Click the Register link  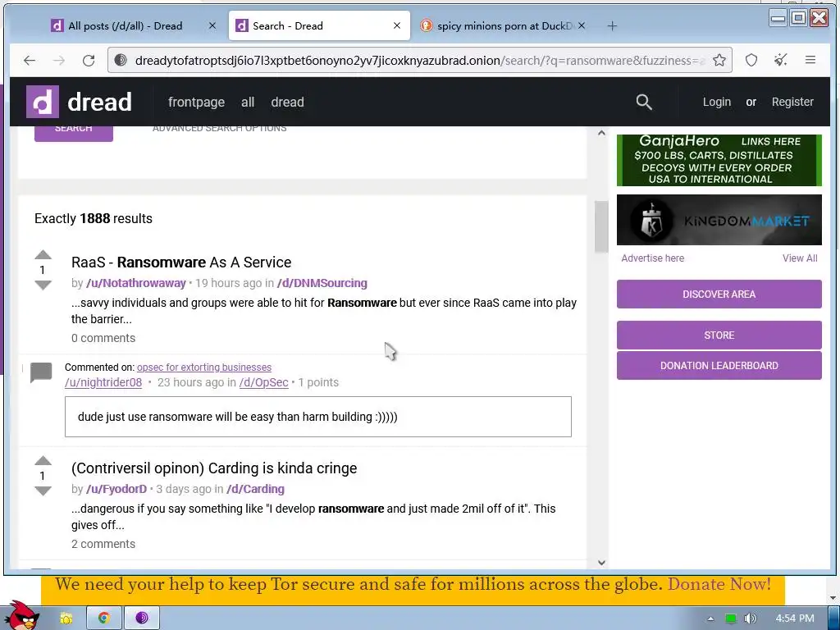point(792,102)
